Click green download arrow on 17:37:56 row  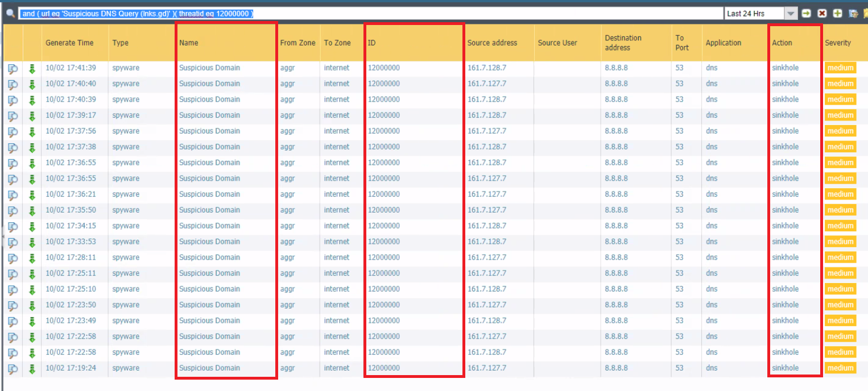click(x=32, y=131)
